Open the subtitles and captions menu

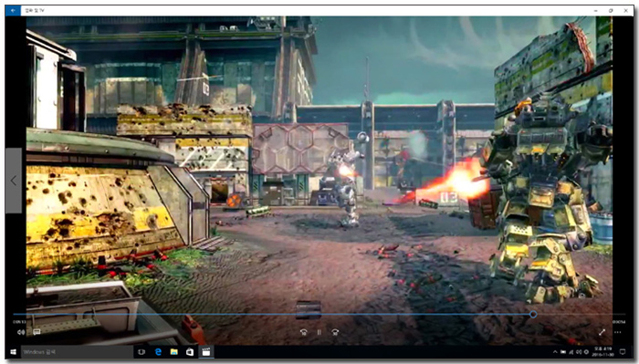click(37, 332)
